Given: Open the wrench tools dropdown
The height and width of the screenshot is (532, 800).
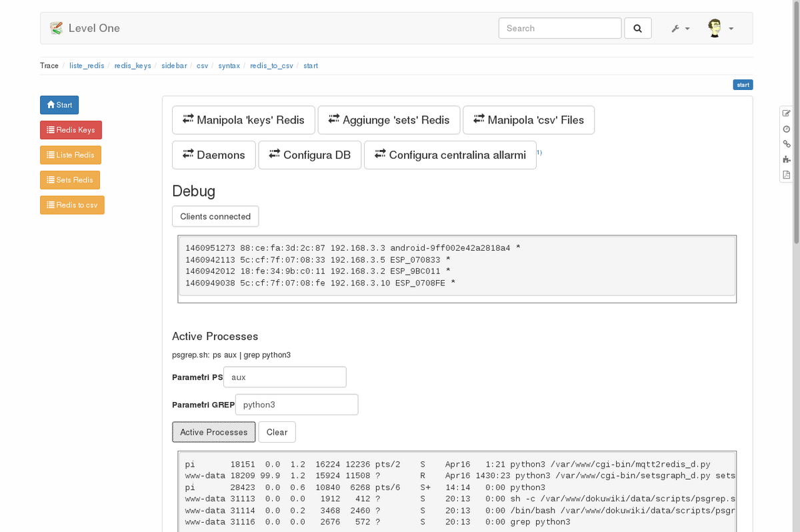Looking at the screenshot, I should pyautogui.click(x=680, y=29).
